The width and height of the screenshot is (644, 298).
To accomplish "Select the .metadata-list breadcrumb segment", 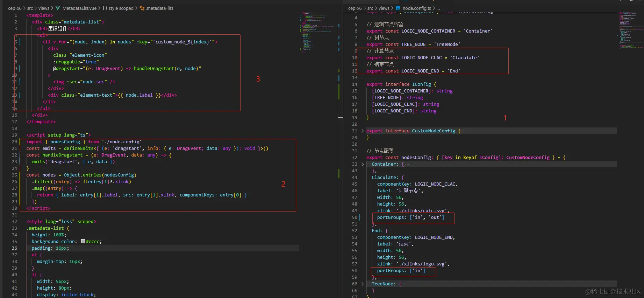I will point(159,8).
